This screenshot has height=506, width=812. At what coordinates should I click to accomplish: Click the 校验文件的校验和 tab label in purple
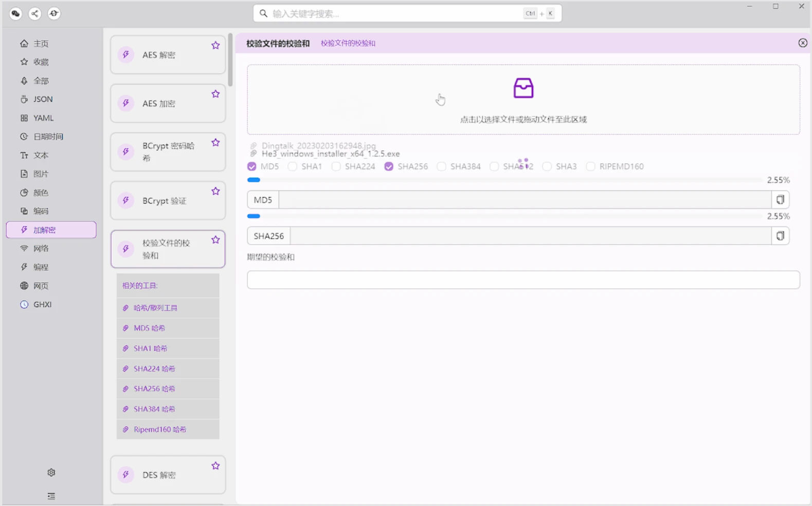[348, 43]
